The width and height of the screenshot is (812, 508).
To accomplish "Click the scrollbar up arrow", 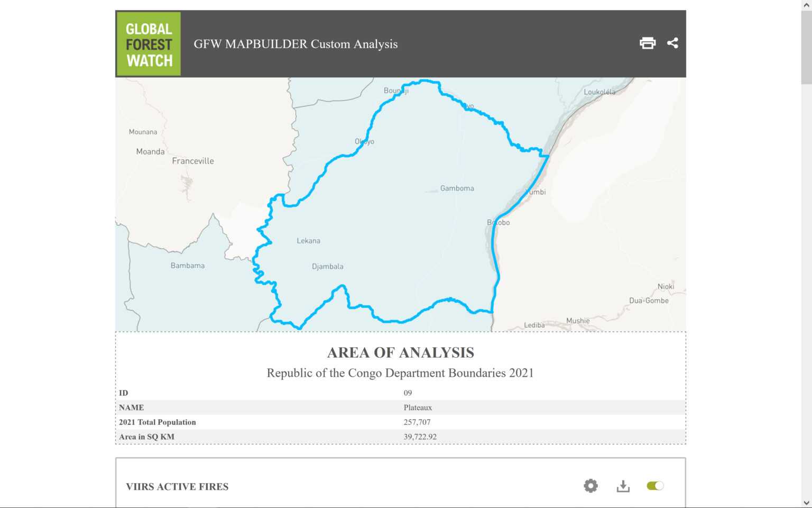I will [808, 4].
